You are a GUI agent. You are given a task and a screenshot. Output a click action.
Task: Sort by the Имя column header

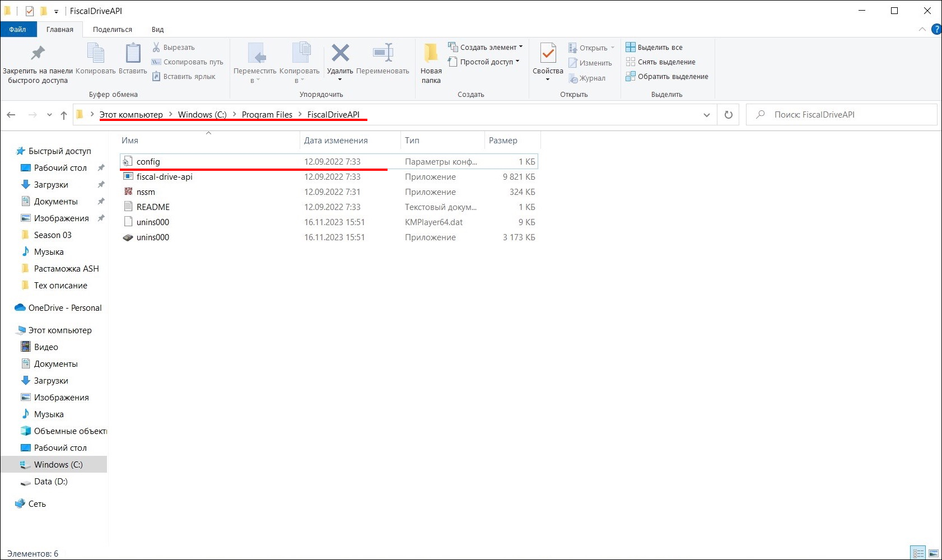tap(208, 140)
